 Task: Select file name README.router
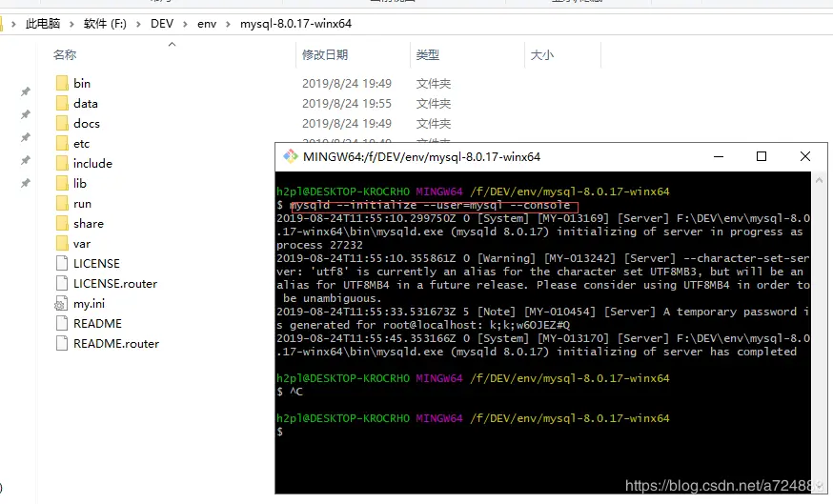[x=116, y=344]
